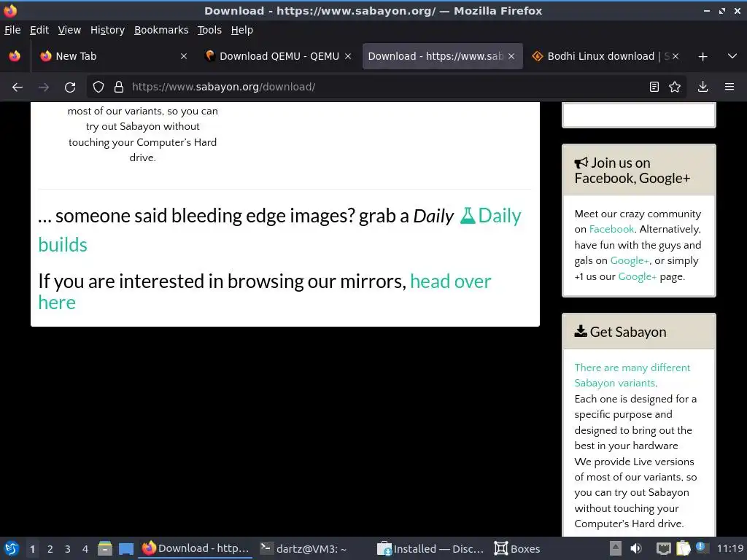Switch to the Boxes taskbar entry
Screen dimensions: 747x560
coord(517,548)
